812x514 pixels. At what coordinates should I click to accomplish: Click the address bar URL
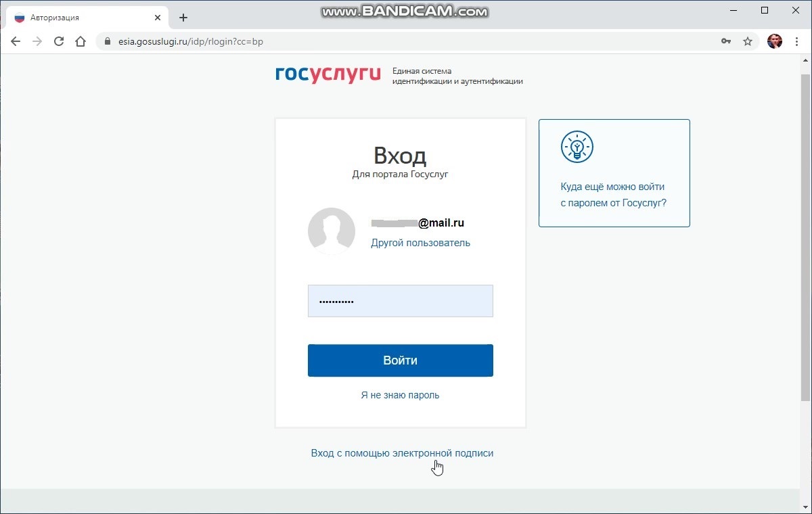[x=190, y=41]
